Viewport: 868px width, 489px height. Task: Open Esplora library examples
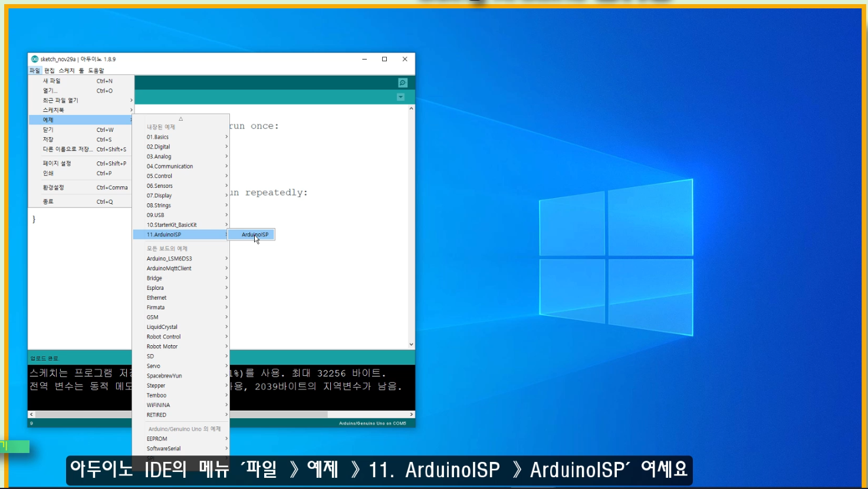pyautogui.click(x=181, y=288)
